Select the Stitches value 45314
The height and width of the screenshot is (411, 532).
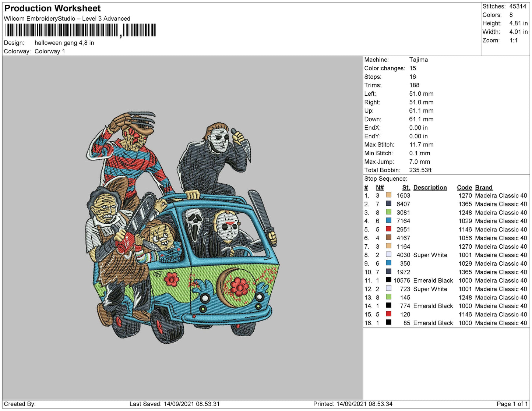[518, 6]
